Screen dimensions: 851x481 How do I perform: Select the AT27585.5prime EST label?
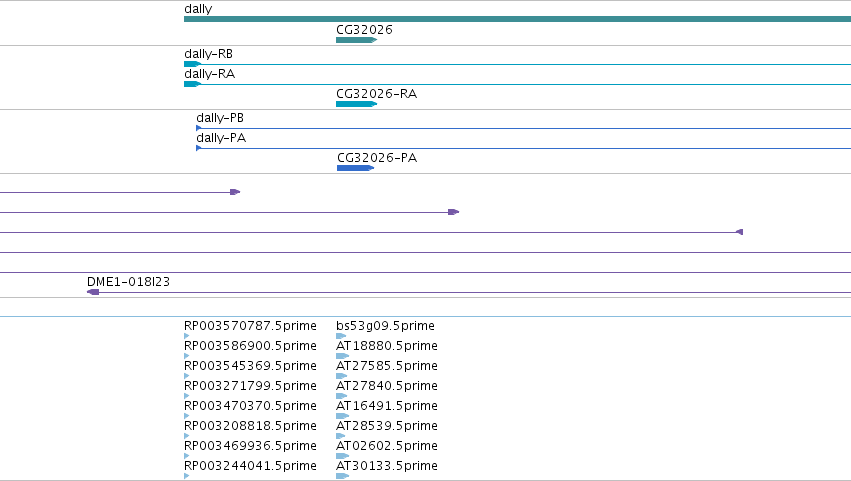(387, 366)
